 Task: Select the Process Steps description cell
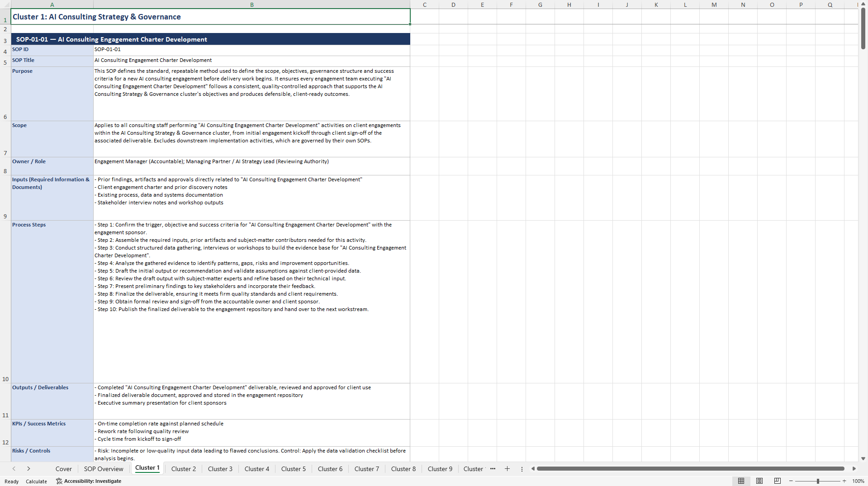[251, 302]
